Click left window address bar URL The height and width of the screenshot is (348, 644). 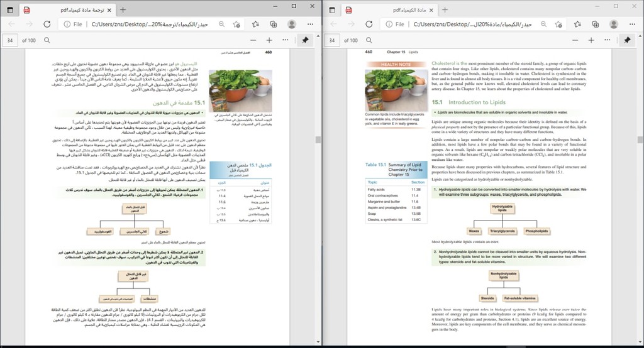(150, 24)
